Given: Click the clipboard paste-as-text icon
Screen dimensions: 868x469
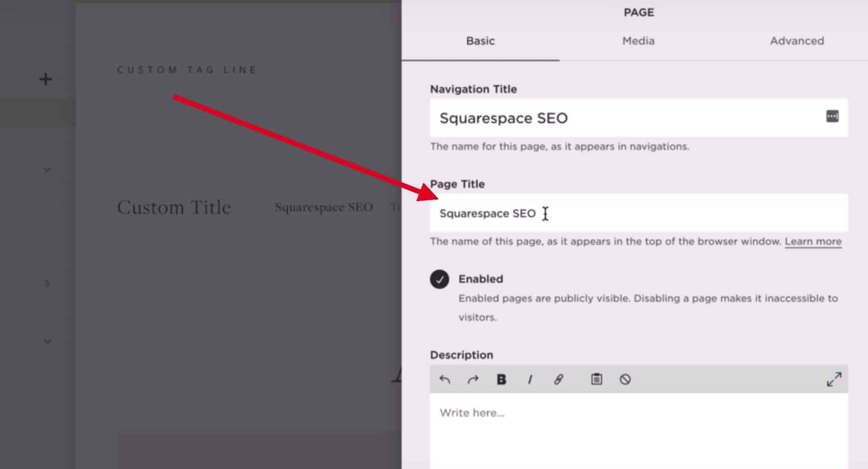Looking at the screenshot, I should tap(596, 379).
